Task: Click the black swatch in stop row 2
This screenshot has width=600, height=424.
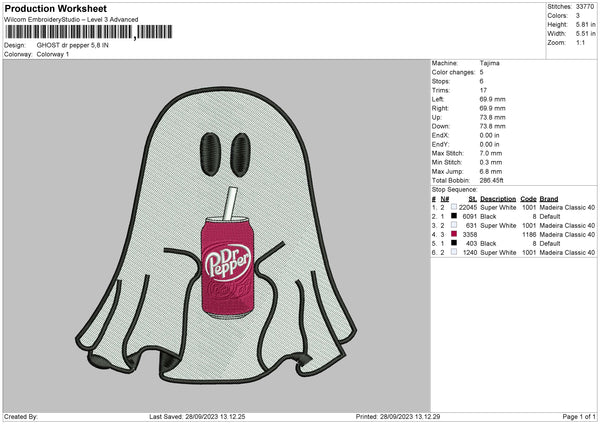Action: [454, 216]
